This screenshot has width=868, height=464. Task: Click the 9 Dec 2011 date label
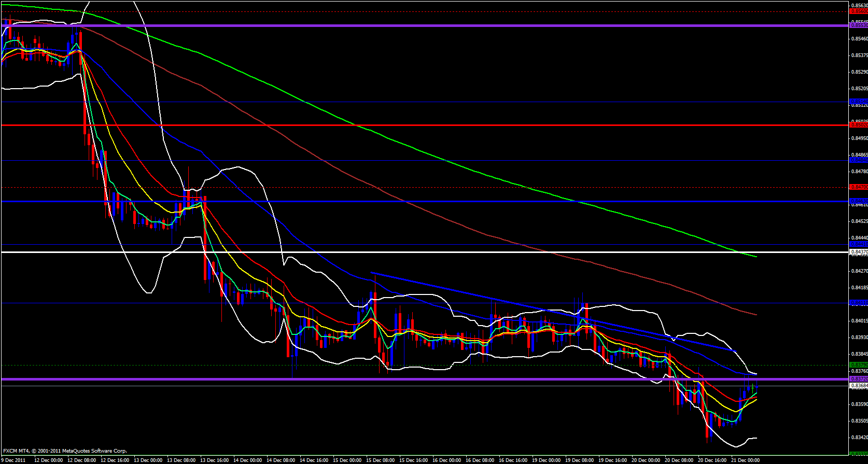click(x=14, y=460)
